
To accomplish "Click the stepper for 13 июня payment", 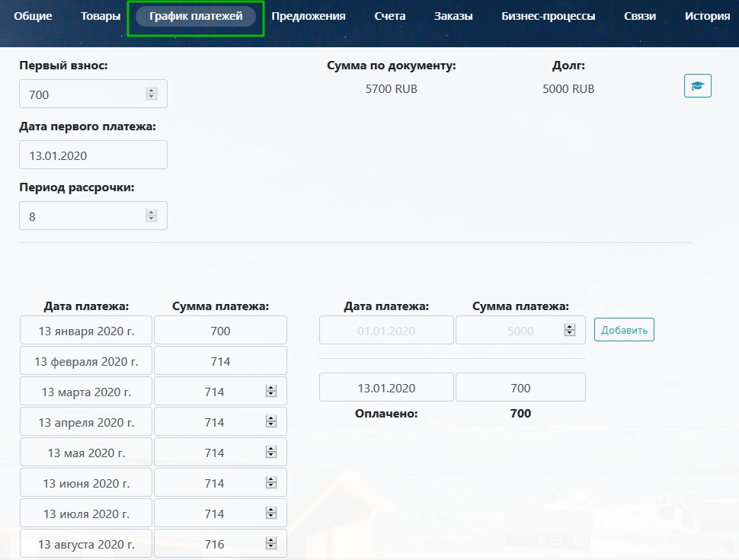I will point(270,483).
